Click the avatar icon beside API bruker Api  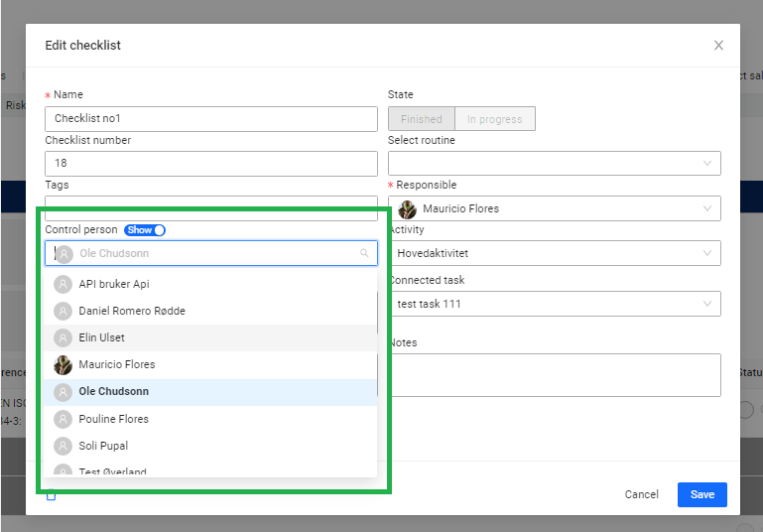click(64, 284)
